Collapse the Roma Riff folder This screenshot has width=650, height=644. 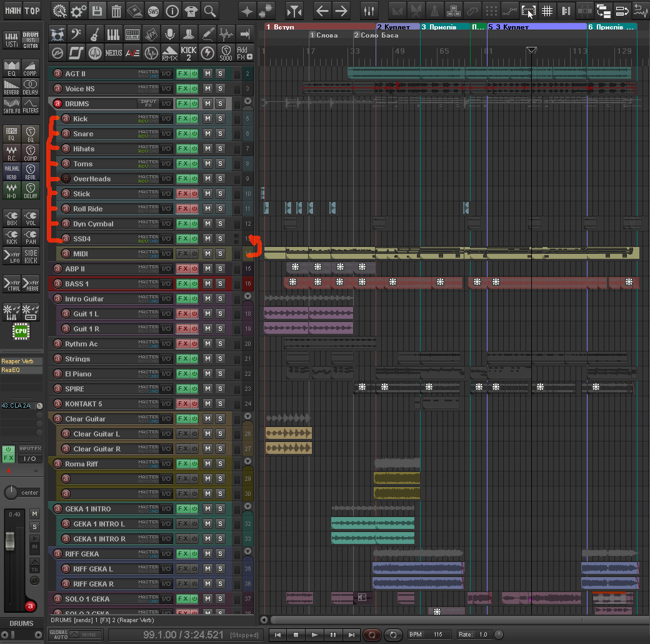247,461
